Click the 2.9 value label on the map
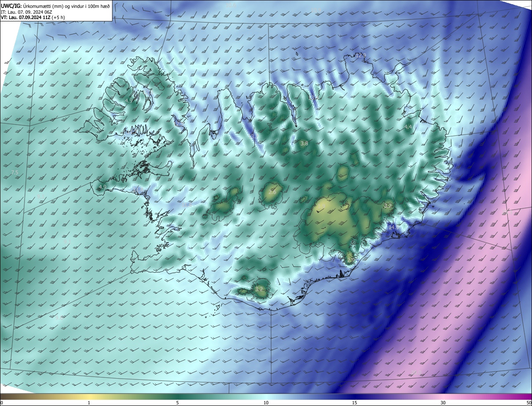532x406 pixels. [351, 260]
